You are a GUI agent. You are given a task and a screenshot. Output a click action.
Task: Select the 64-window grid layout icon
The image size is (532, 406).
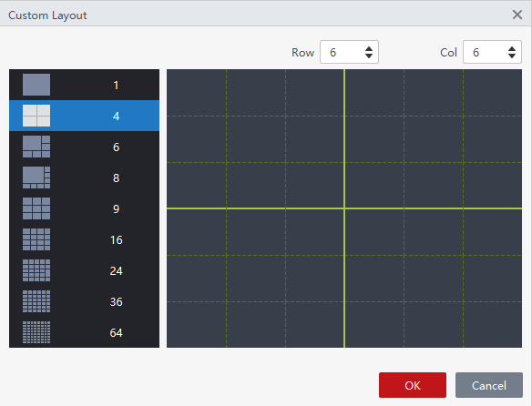[x=36, y=332]
